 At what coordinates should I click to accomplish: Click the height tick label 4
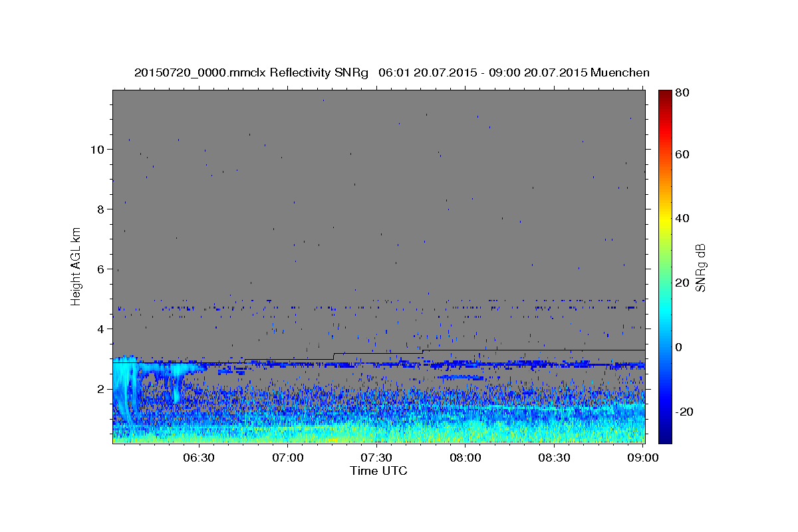(101, 329)
